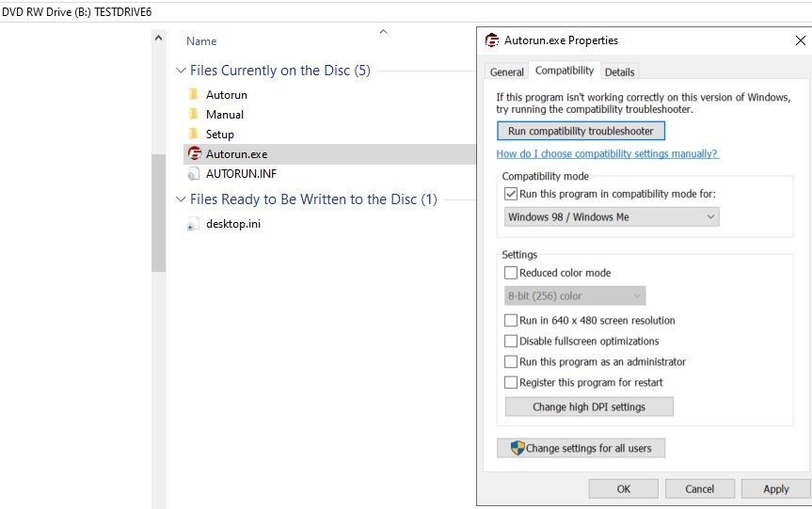Open How do I choose compatibility settings link
The height and width of the screenshot is (509, 812).
608,153
